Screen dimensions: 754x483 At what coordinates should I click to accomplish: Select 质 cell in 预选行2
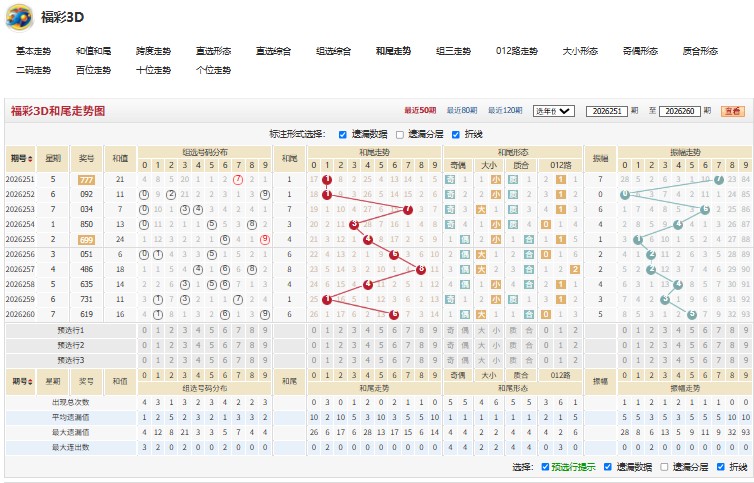click(513, 345)
